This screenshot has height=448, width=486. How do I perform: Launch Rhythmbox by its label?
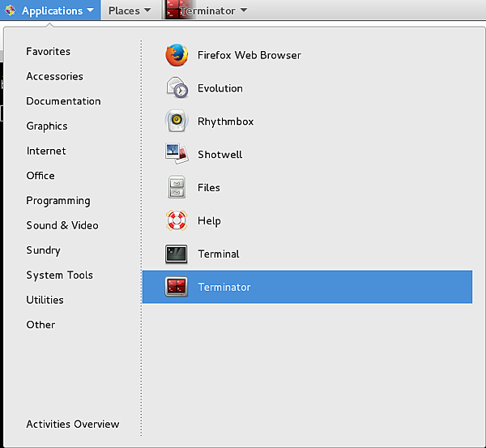(226, 122)
